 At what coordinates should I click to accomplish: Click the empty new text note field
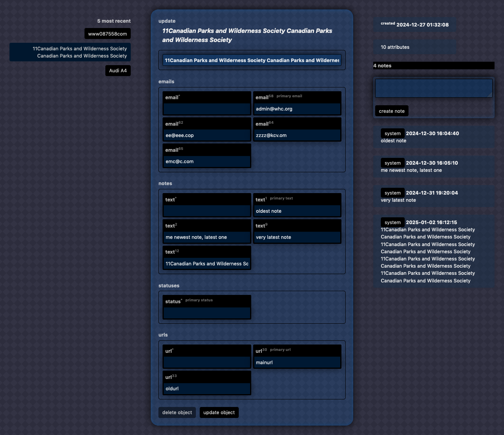pyautogui.click(x=207, y=211)
